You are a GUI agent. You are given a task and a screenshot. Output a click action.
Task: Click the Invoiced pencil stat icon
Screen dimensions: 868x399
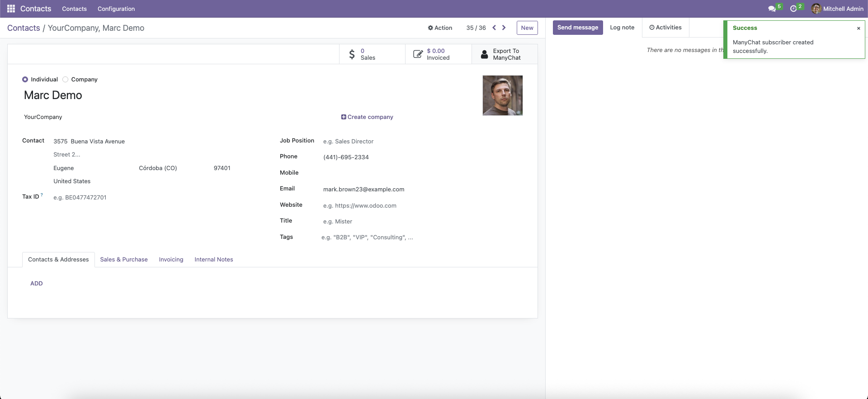418,54
